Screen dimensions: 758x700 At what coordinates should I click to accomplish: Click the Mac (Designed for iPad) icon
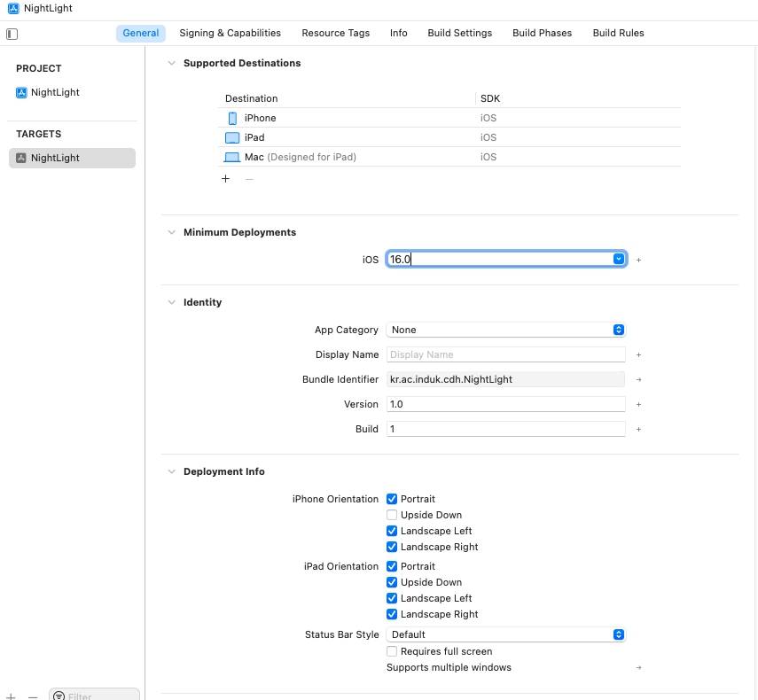[x=232, y=157]
